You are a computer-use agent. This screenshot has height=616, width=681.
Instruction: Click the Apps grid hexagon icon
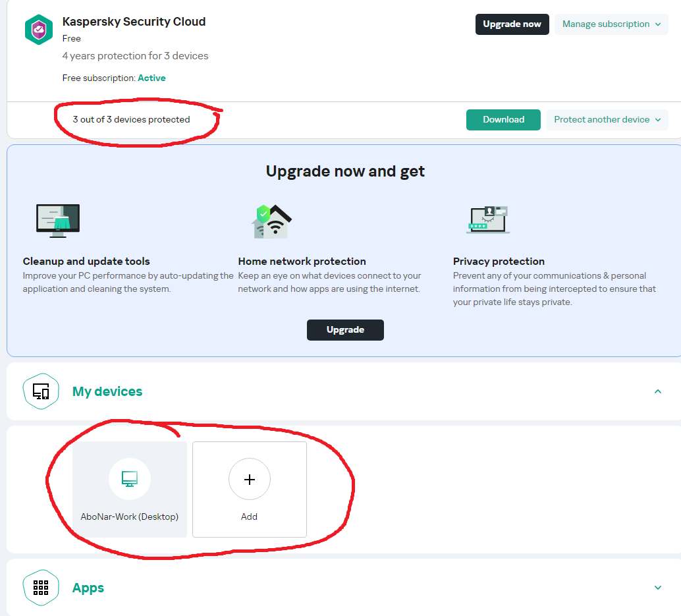point(41,588)
